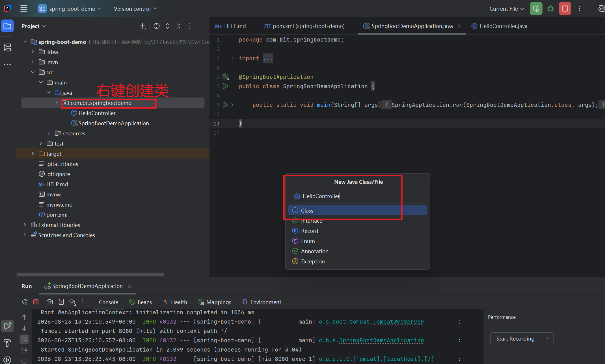
Task: Toggle soft-wrap in console
Action: click(x=24, y=339)
